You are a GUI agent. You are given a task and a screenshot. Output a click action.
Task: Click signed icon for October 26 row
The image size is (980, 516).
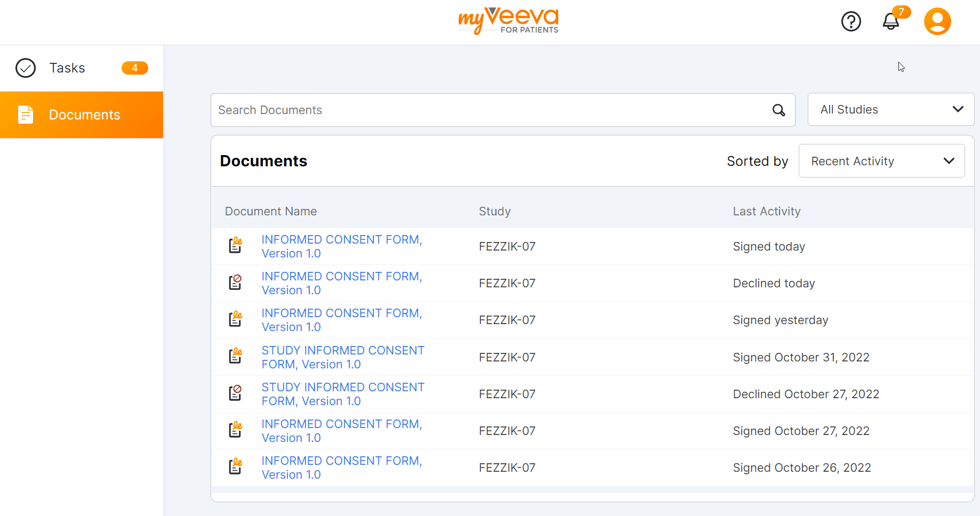pyautogui.click(x=235, y=467)
